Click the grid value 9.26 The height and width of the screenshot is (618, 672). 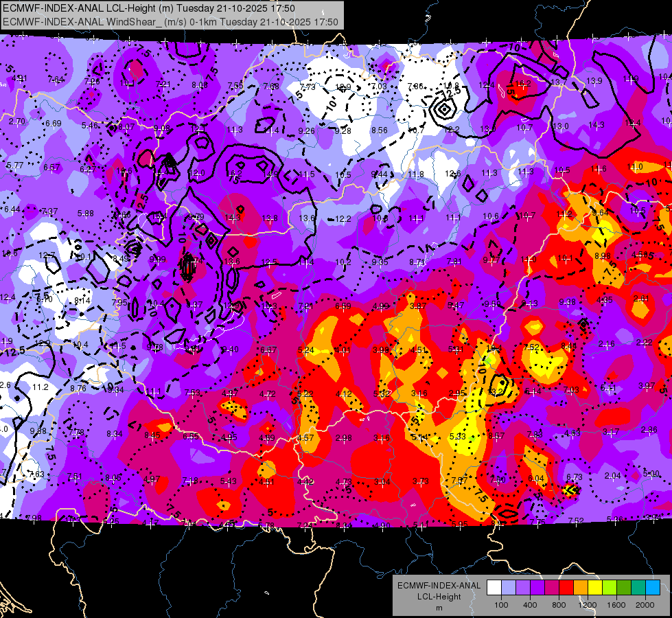[x=306, y=130]
